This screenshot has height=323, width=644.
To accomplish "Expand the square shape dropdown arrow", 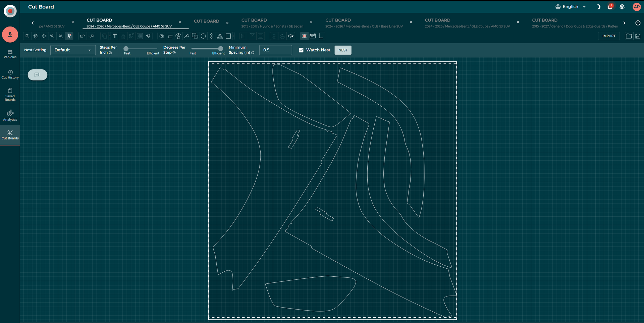I will tap(233, 36).
